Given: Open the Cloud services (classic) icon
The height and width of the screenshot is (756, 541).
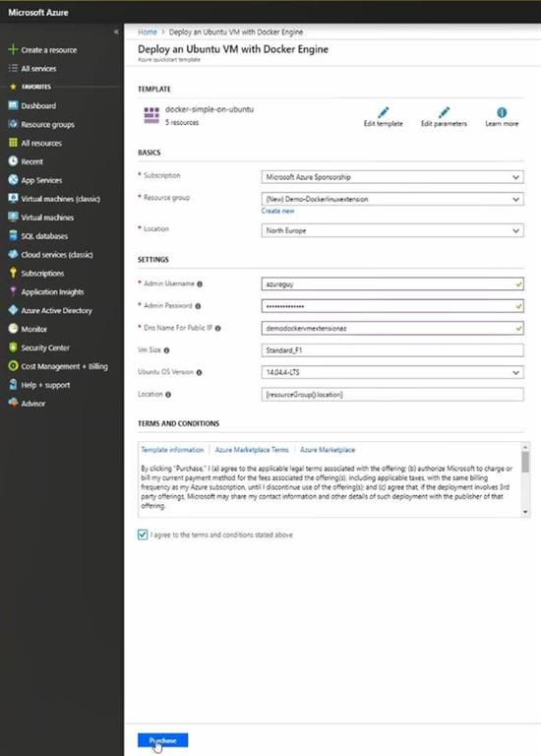Looking at the screenshot, I should [x=13, y=255].
